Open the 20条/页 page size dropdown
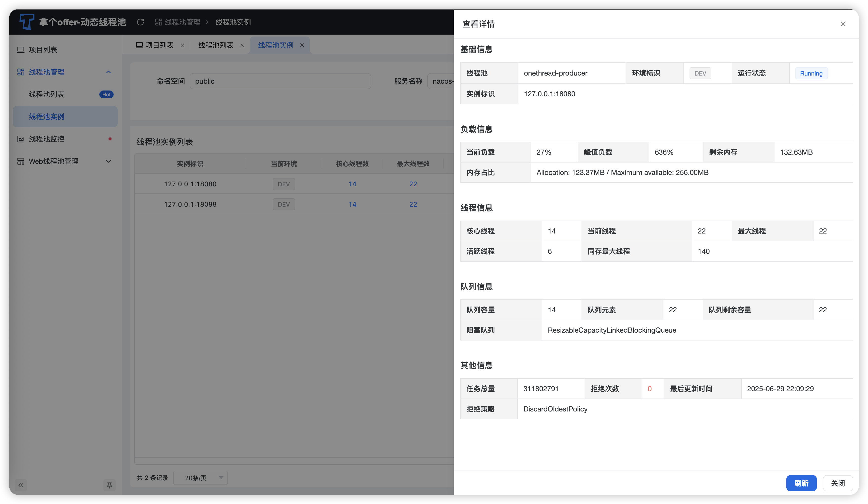The width and height of the screenshot is (868, 504). click(201, 478)
